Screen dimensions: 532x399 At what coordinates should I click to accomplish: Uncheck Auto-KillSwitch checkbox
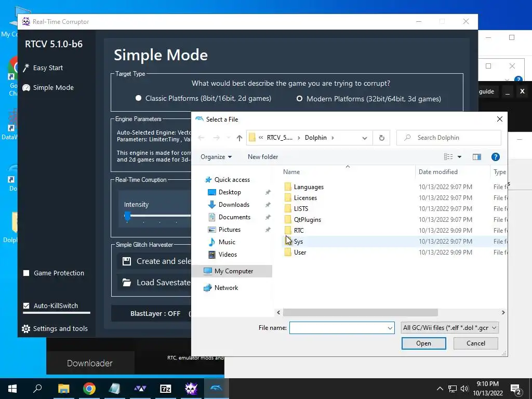26,305
